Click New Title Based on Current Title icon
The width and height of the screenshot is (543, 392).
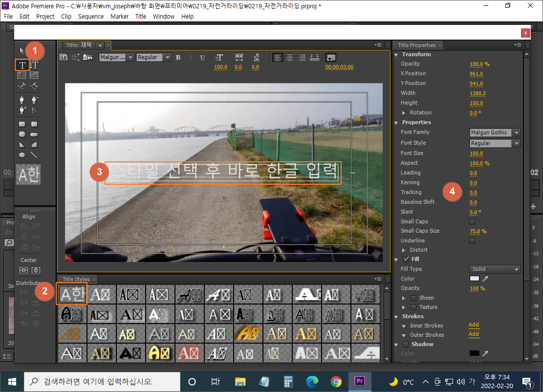64,57
